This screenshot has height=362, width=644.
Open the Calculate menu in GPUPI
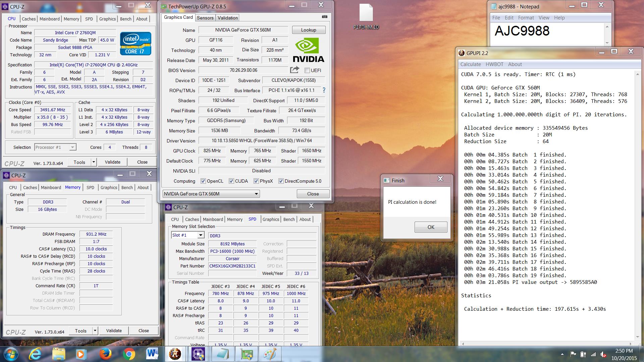tap(471, 64)
